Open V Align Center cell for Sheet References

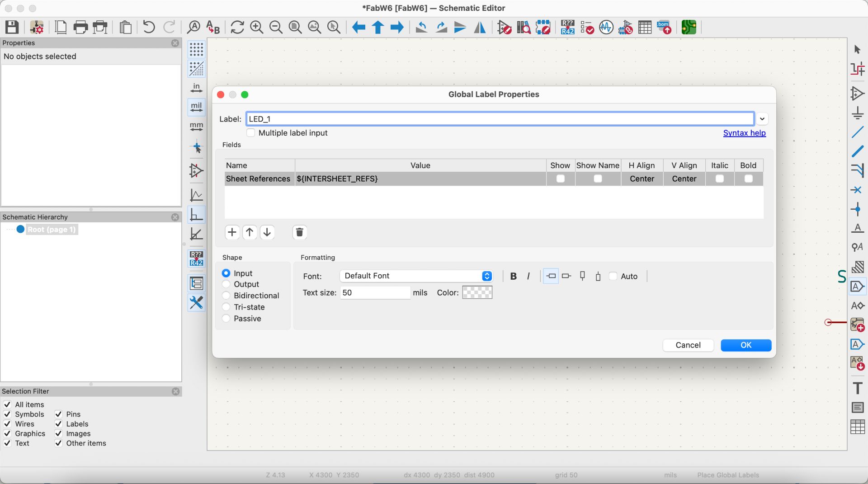pos(684,179)
